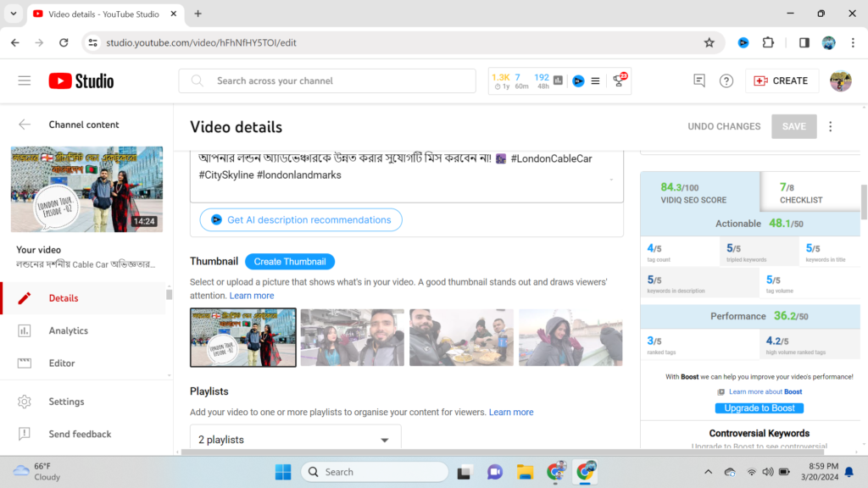868x488 pixels.
Task: Select Send feedback in the sidebar
Action: [x=80, y=434]
